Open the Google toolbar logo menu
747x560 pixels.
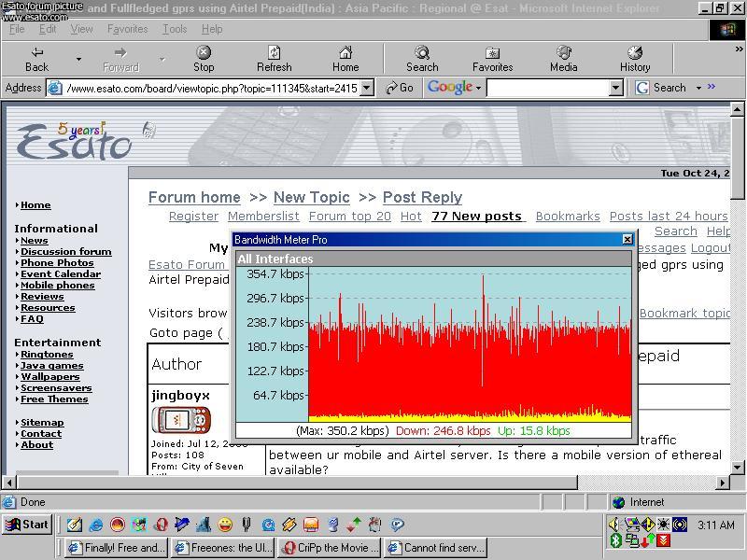[x=454, y=87]
